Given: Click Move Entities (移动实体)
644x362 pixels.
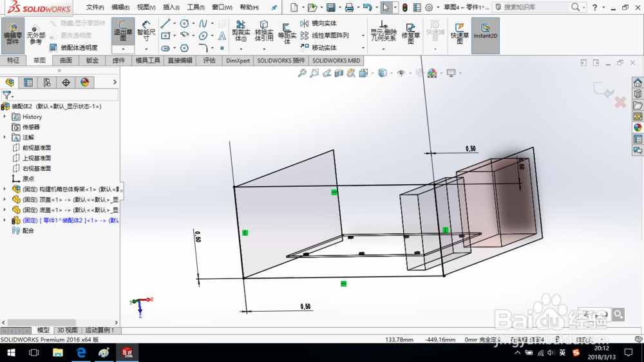Looking at the screenshot, I should coord(319,48).
